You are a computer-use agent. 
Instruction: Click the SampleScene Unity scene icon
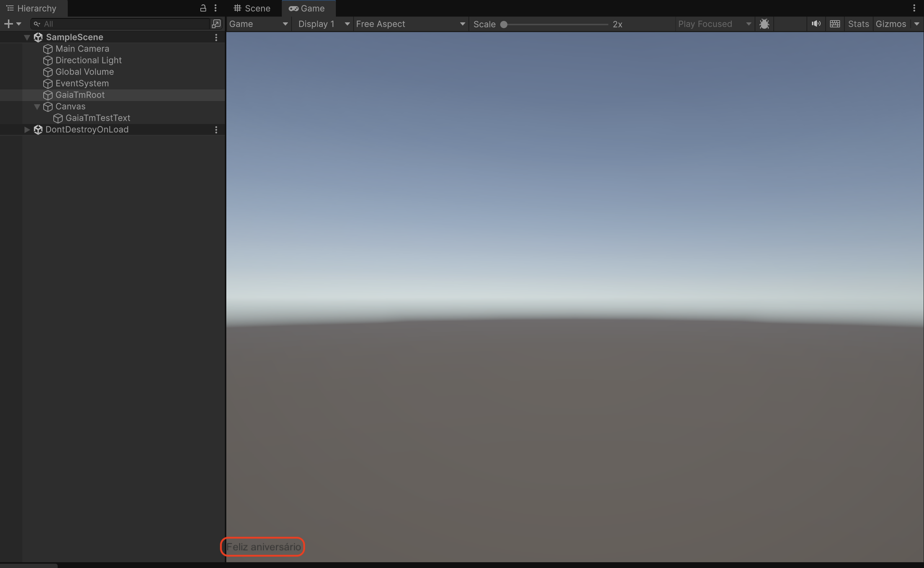pos(38,37)
